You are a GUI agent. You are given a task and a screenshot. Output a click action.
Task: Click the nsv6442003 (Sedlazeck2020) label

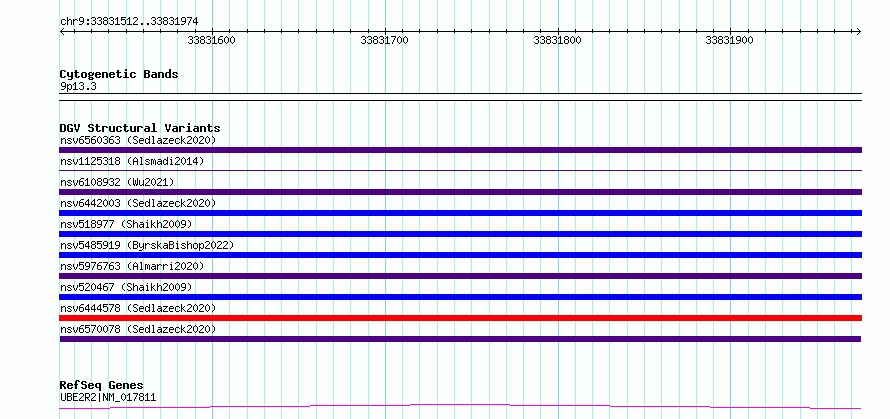click(138, 203)
